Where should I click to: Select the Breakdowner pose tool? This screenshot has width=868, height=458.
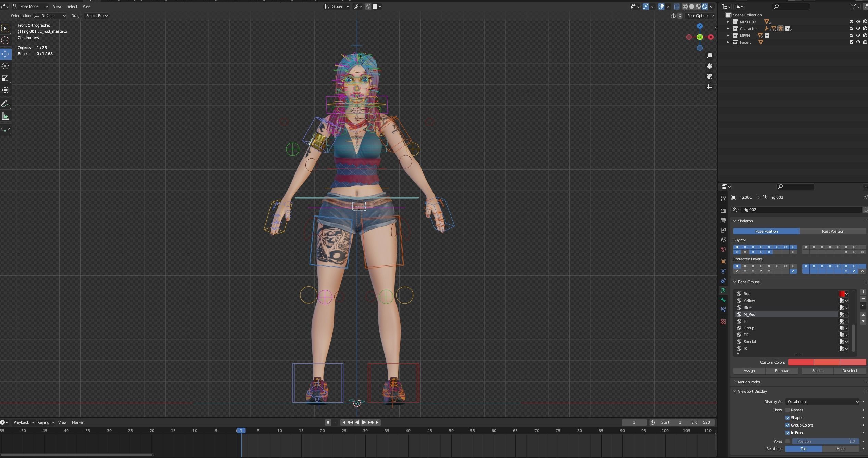(x=5, y=130)
